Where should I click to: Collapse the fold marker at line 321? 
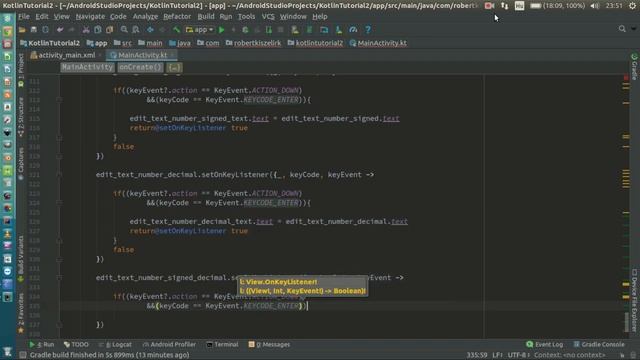[59, 175]
